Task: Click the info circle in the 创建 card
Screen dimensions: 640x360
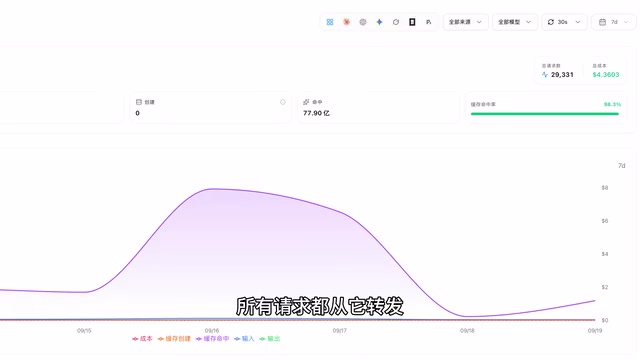Action: click(283, 102)
